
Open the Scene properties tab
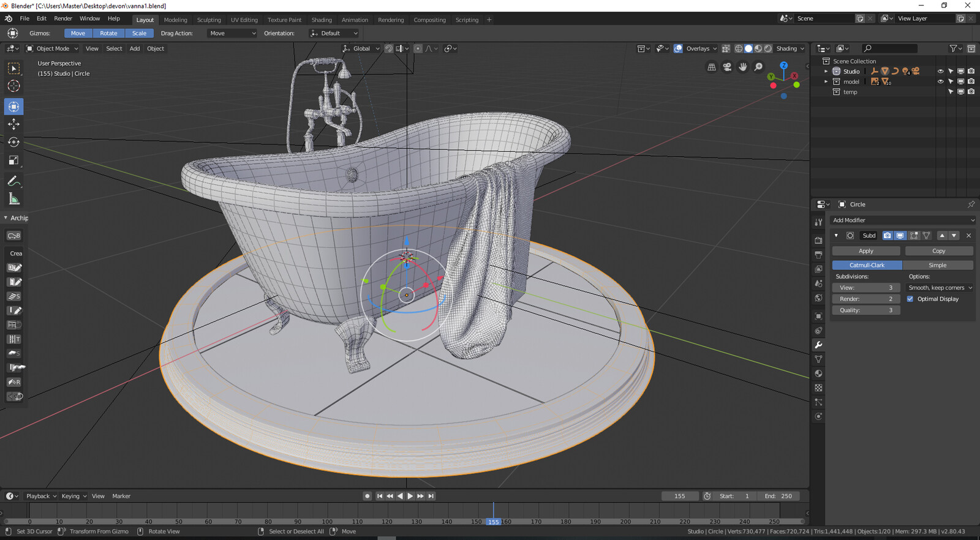(x=818, y=283)
